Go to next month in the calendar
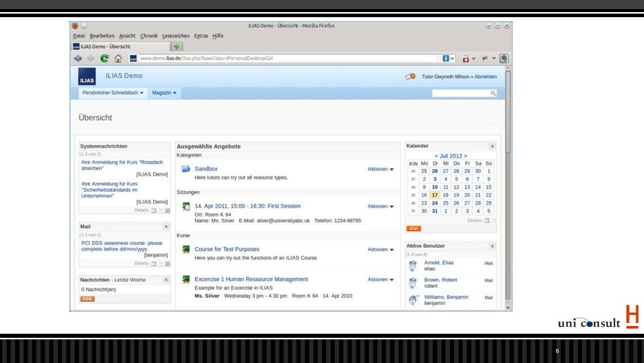644x363 pixels. point(466,156)
